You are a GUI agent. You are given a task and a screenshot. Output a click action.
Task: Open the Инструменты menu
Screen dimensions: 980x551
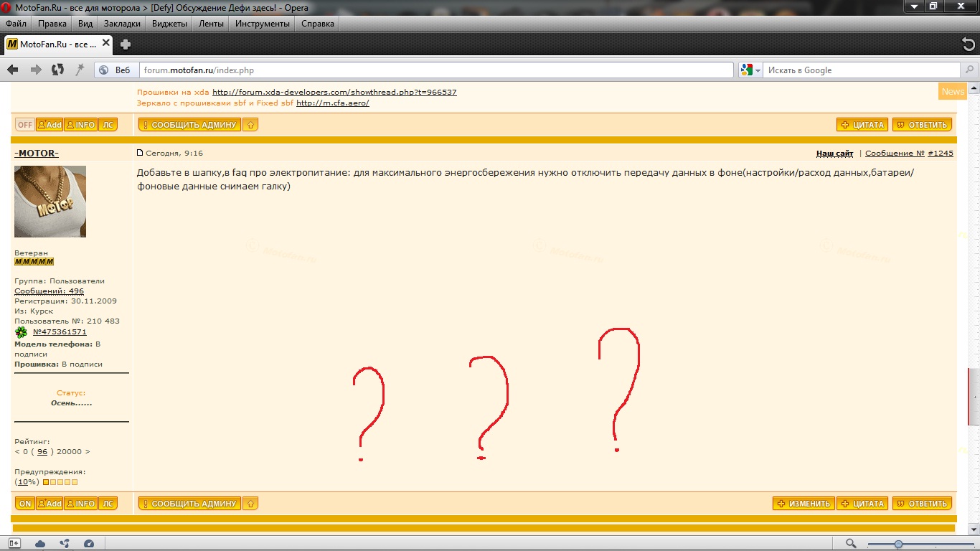tap(263, 24)
